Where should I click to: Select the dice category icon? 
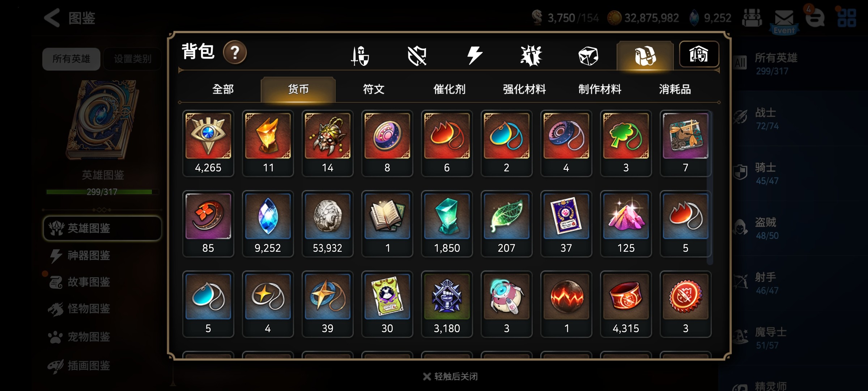(588, 56)
